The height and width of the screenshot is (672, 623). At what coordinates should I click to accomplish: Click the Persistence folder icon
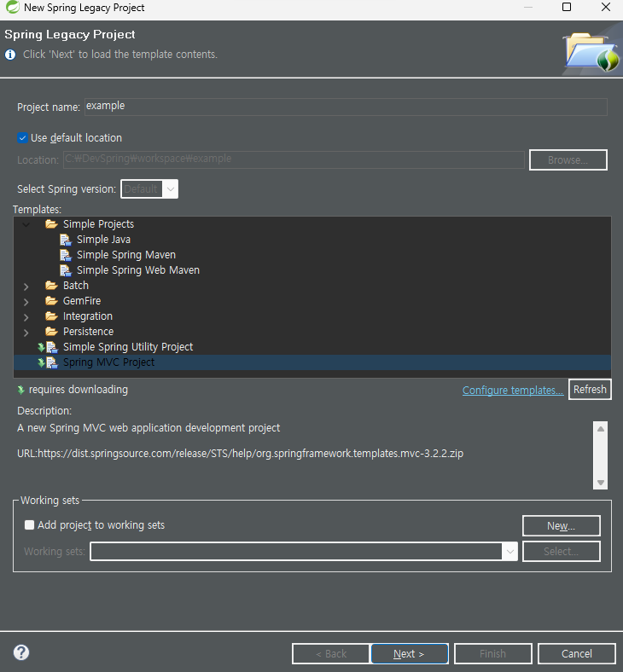pyautogui.click(x=51, y=332)
